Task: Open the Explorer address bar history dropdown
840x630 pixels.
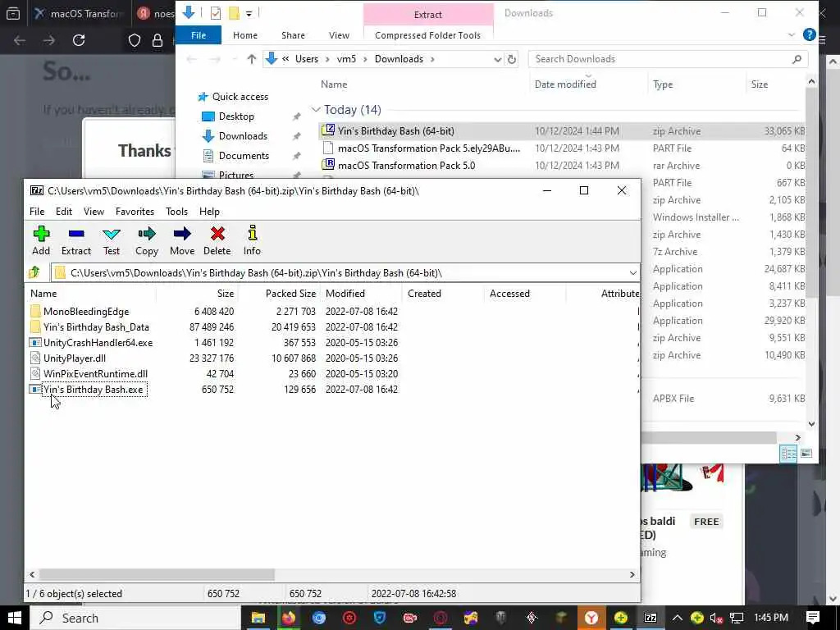Action: (x=498, y=59)
